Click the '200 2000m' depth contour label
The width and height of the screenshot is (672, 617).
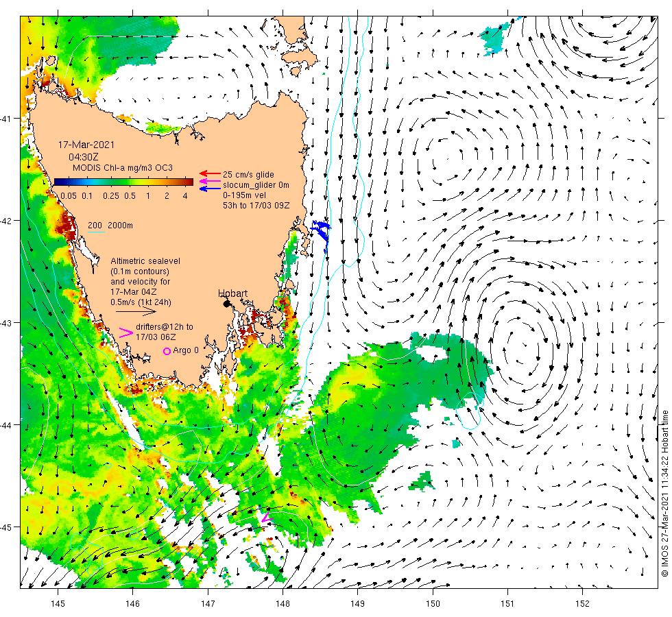(x=110, y=226)
